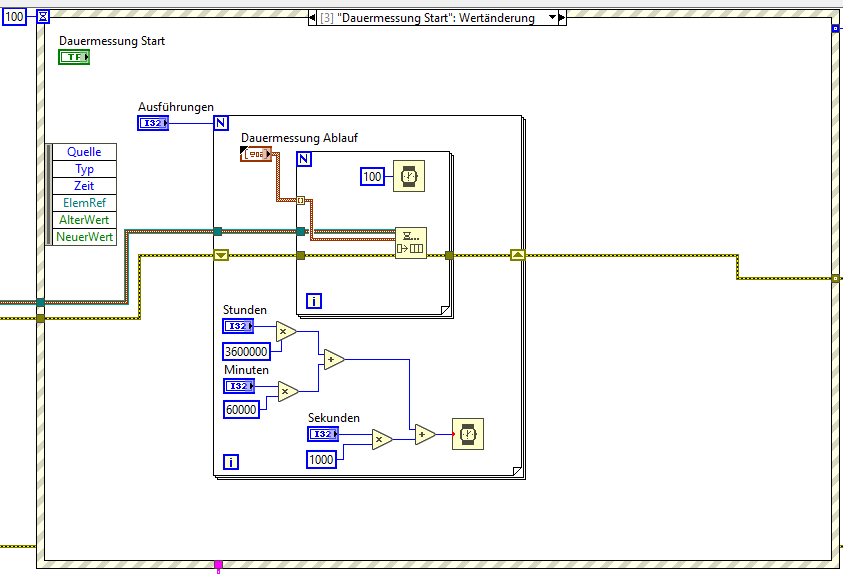Select the Minuten I32 terminal
The width and height of the screenshot is (843, 574).
239,386
